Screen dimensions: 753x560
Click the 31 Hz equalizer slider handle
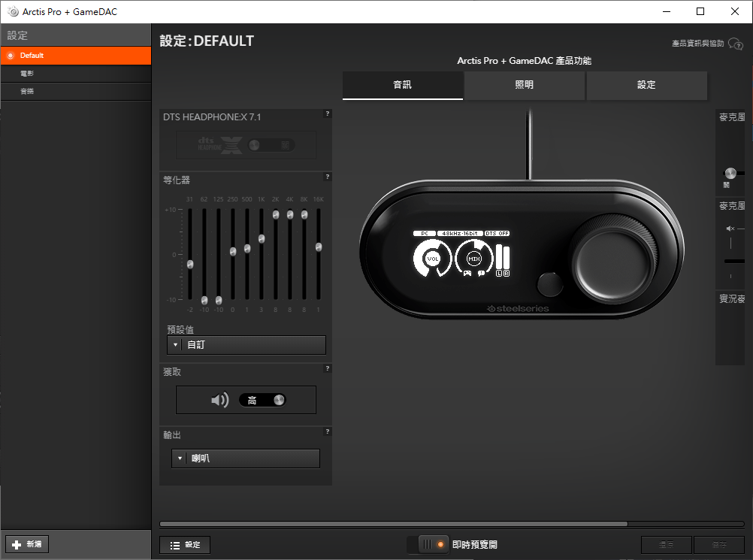190,264
